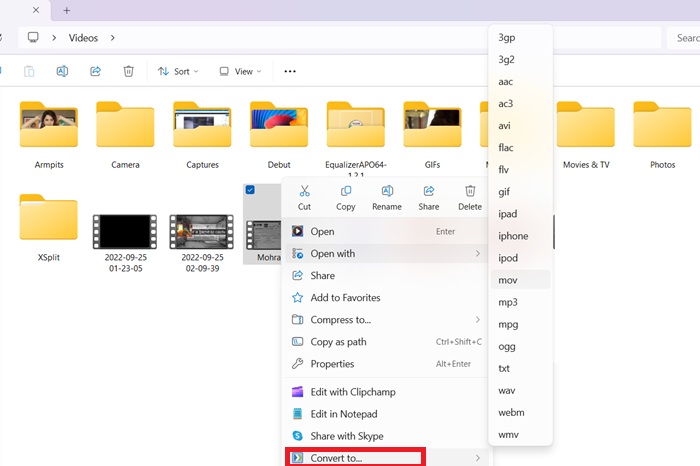This screenshot has width=700, height=466.
Task: Click the This PC monitor icon in address bar
Action: point(33,37)
